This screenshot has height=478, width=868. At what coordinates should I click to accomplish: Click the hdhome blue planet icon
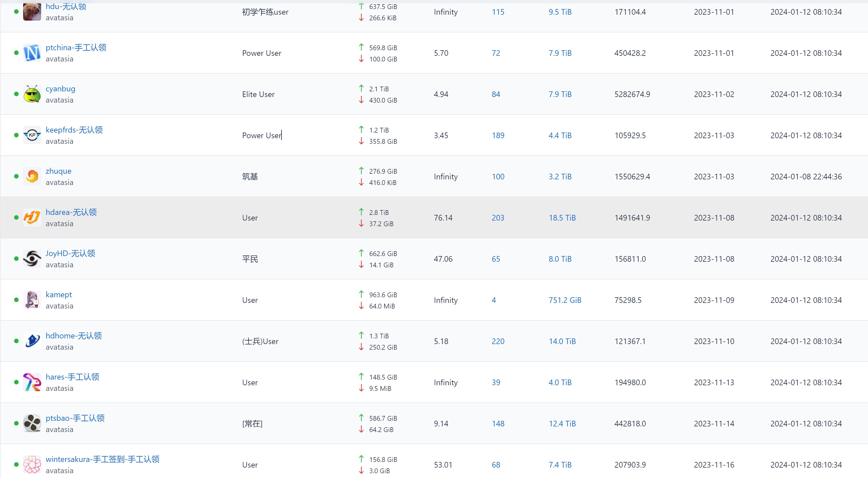pyautogui.click(x=32, y=341)
